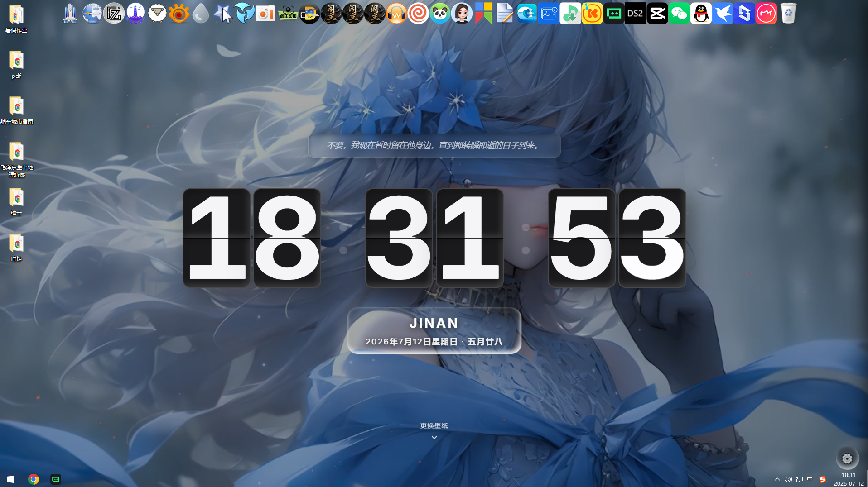
Task: Launch the blue angular S app
Action: pos(744,13)
